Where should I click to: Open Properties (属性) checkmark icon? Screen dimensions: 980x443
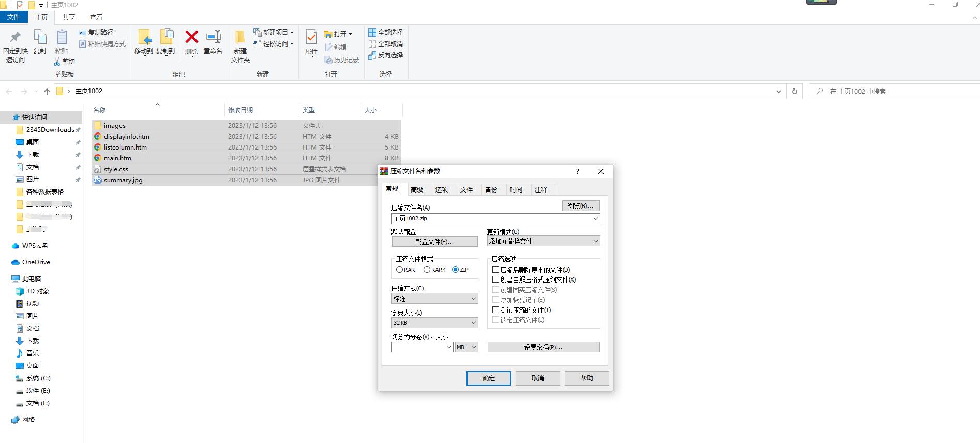coord(311,38)
